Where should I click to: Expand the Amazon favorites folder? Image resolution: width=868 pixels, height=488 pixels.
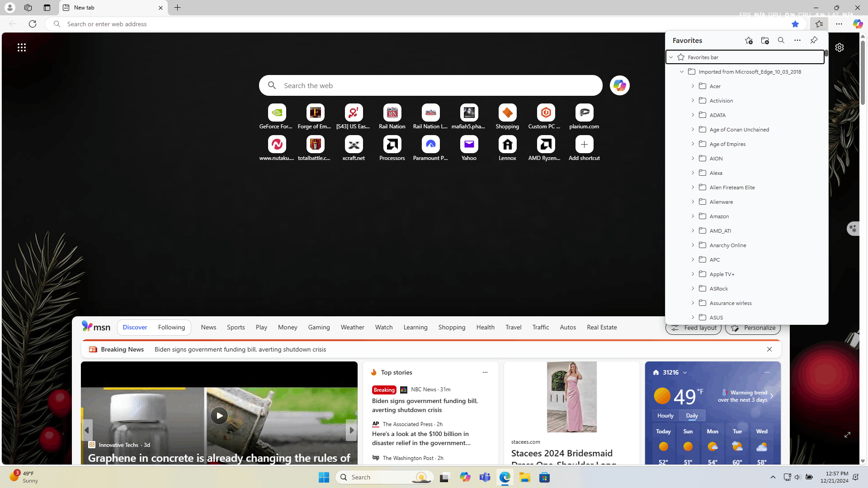tap(693, 216)
